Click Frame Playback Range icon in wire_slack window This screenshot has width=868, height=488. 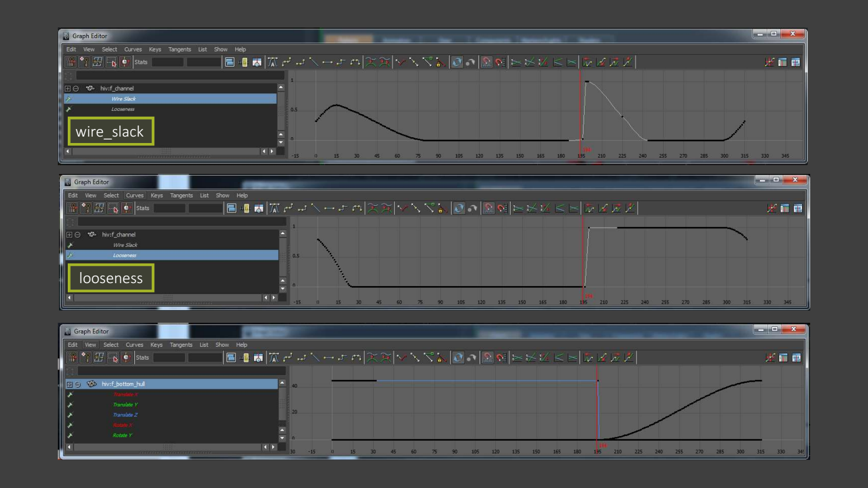point(243,62)
